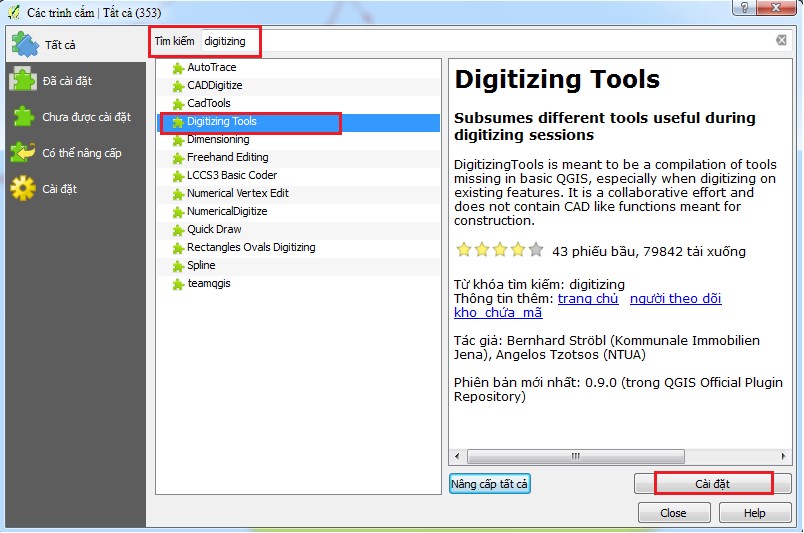Open the 'Đã cài đặt' installed plugins tab
Image resolution: width=804 pixels, height=533 pixels.
[76, 81]
